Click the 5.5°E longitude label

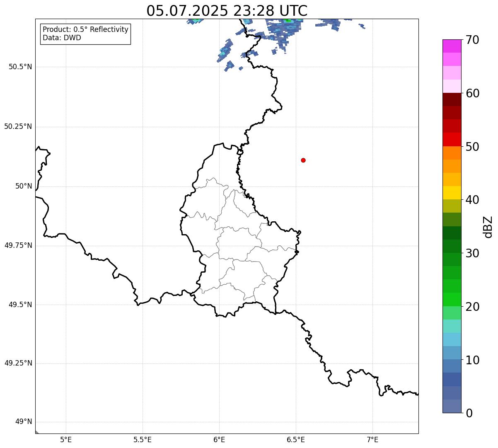point(143,440)
